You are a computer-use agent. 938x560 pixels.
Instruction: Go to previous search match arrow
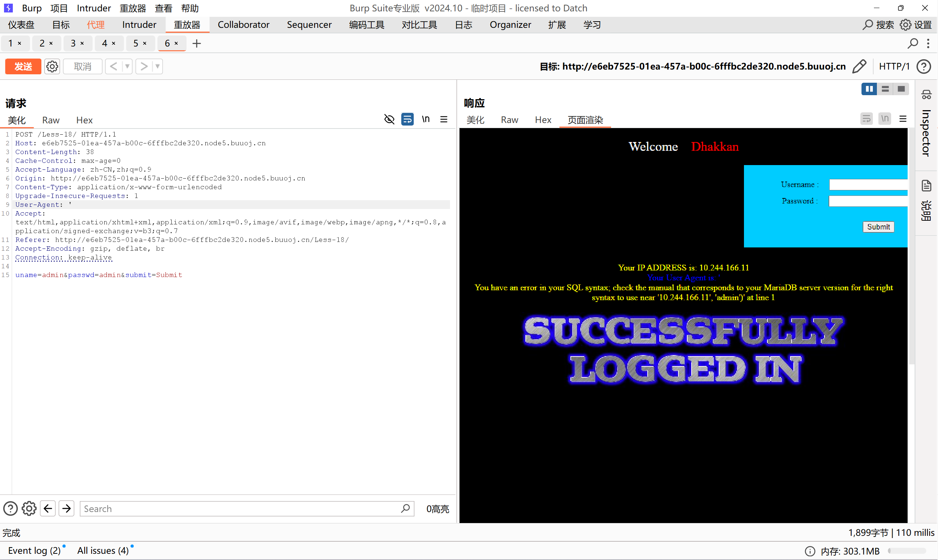(48, 508)
